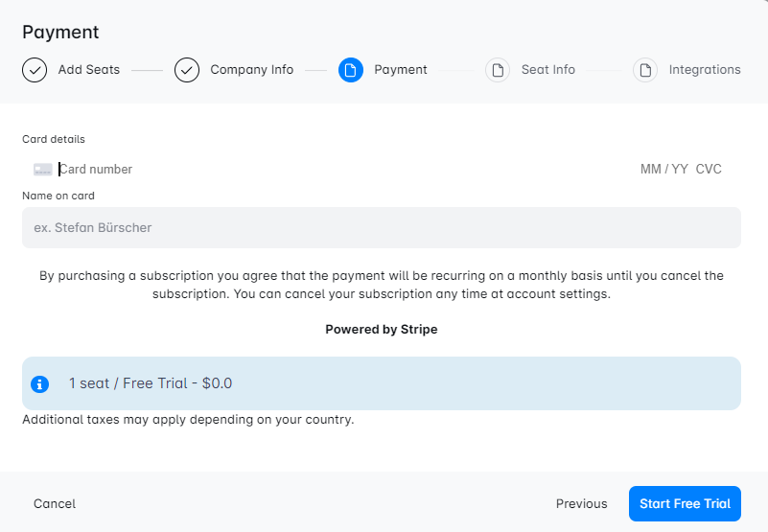Click the MM / YY expiry field
The height and width of the screenshot is (532, 768).
pyautogui.click(x=664, y=170)
